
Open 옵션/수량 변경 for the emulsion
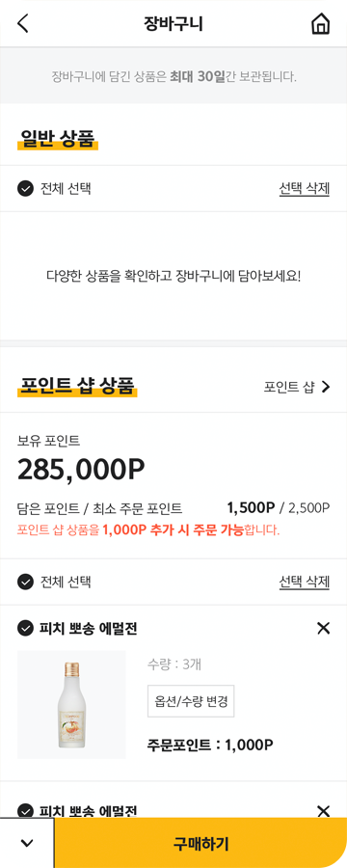(191, 700)
